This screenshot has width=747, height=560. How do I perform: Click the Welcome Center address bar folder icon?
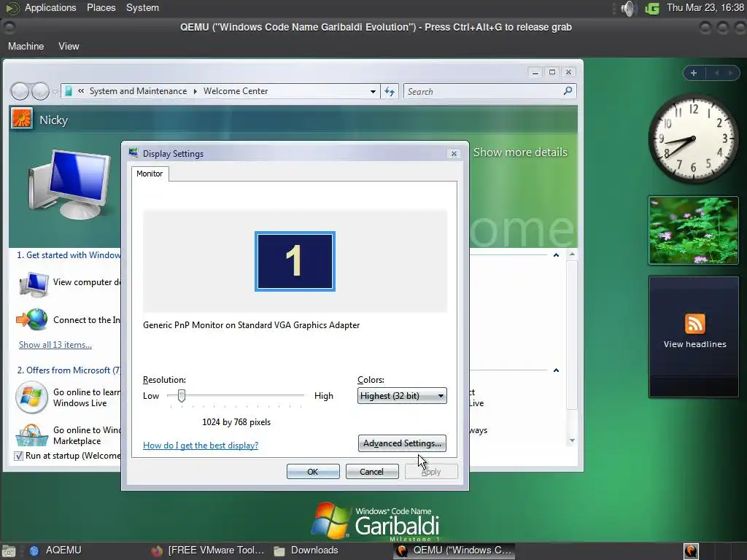(69, 91)
